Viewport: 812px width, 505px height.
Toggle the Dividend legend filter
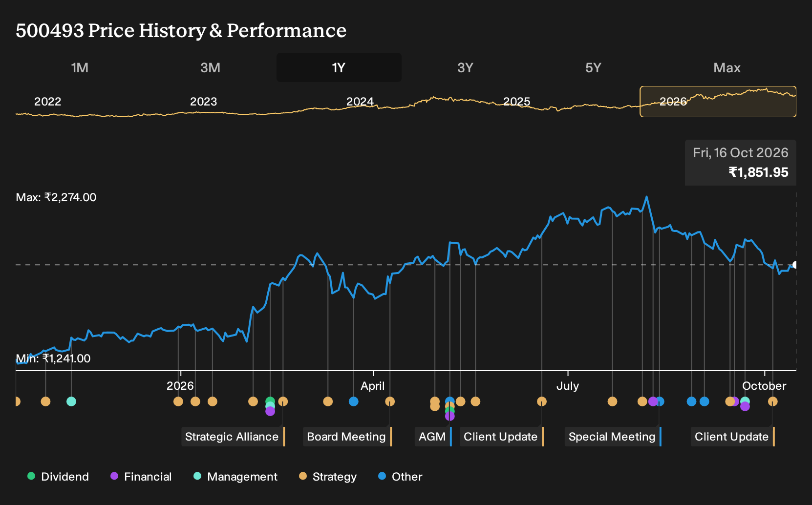point(58,476)
